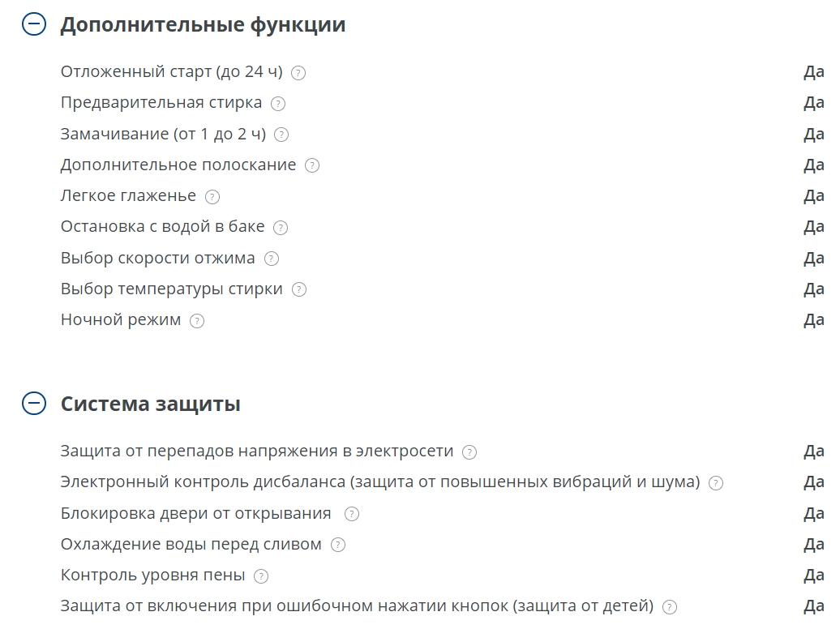Show hint for Замачивание (от 1 до 2 ч)
The height and width of the screenshot is (629, 840).
[x=281, y=135]
